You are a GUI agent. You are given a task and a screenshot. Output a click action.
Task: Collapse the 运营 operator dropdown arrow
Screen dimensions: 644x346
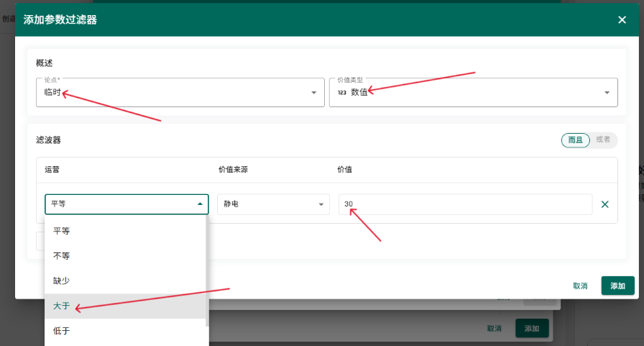tap(200, 204)
